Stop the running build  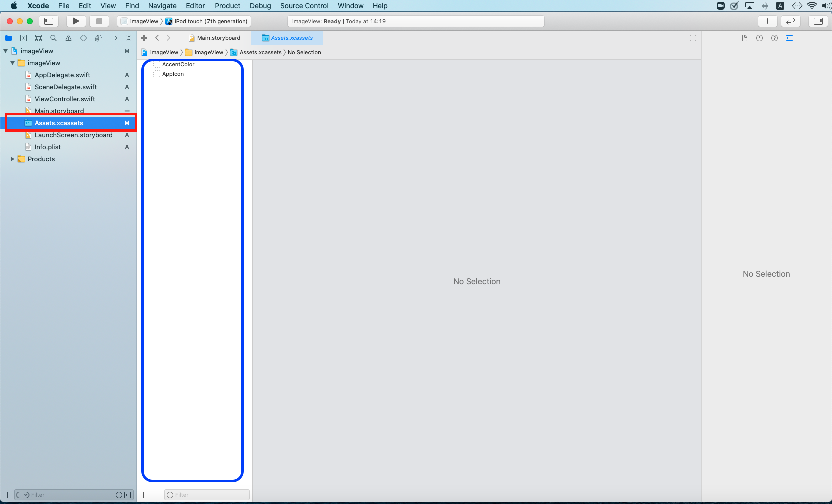click(x=99, y=21)
